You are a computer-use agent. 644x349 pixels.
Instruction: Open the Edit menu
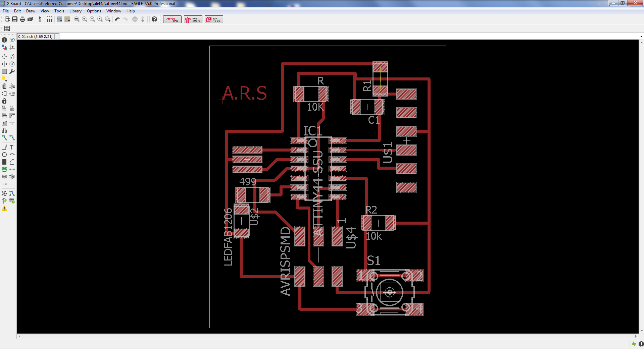point(17,11)
